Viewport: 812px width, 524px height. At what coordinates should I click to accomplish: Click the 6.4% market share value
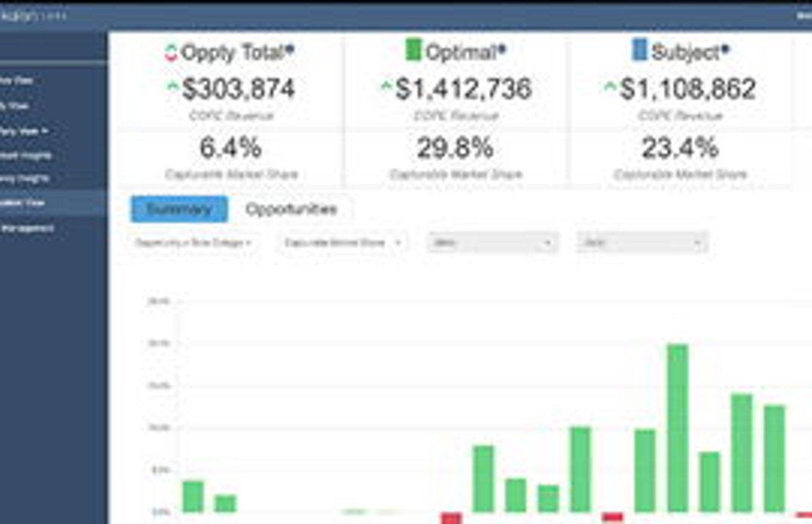click(x=230, y=148)
